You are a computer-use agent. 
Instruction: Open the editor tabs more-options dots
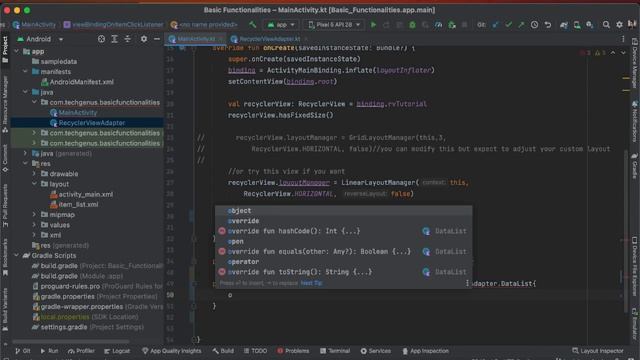click(x=623, y=39)
